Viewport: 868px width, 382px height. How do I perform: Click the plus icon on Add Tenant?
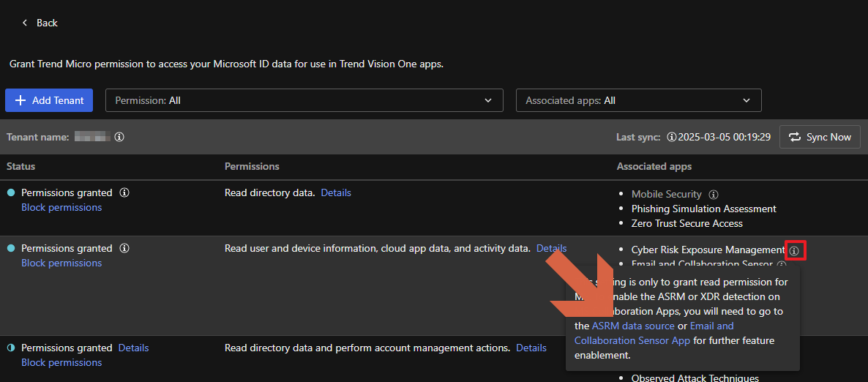pyautogui.click(x=20, y=100)
